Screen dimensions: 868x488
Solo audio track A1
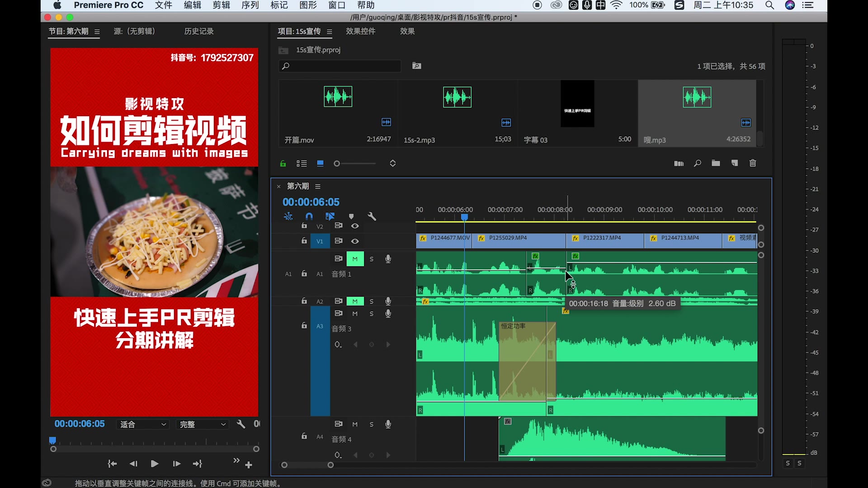point(372,259)
